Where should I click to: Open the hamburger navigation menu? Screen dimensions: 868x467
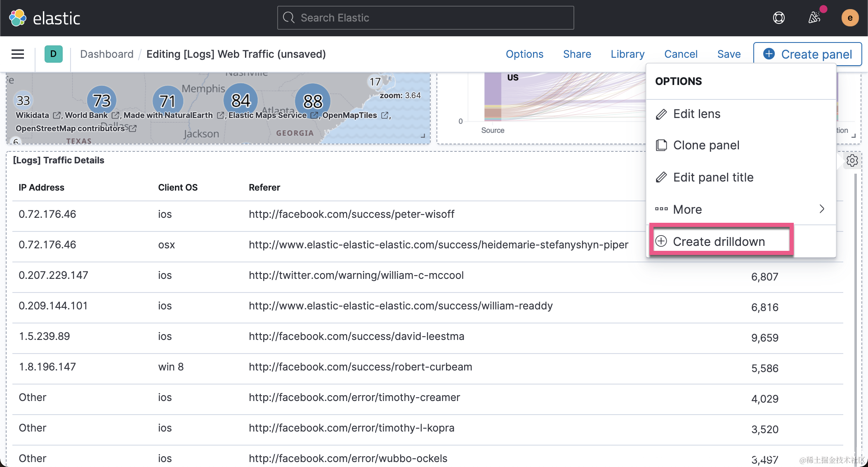17,54
